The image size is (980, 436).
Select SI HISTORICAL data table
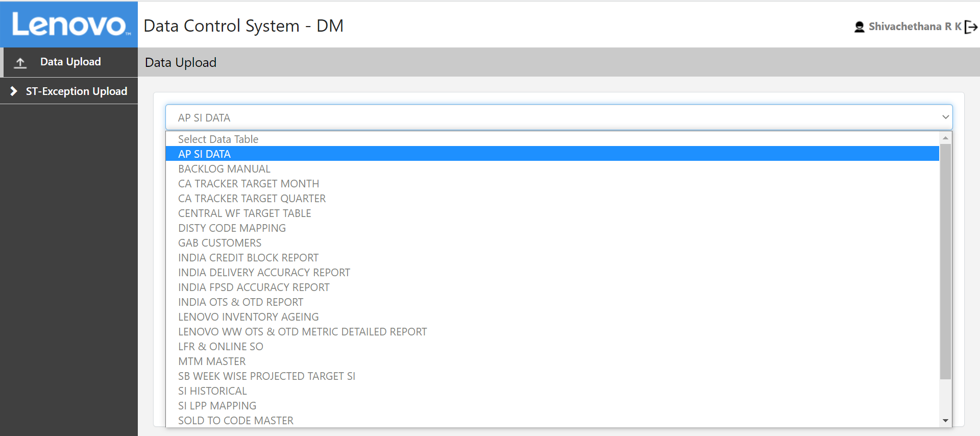212,391
